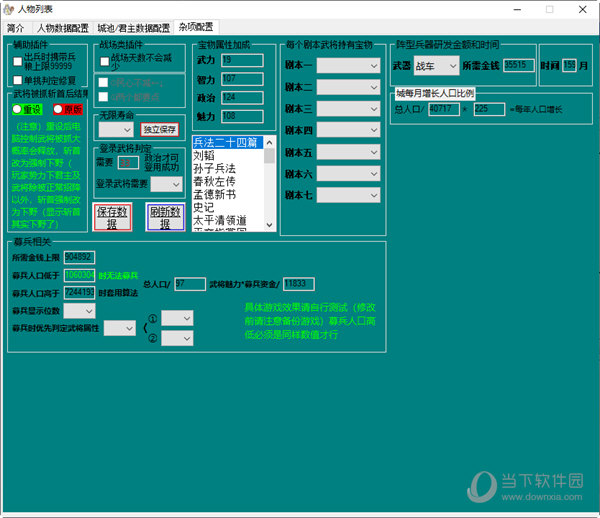The width and height of the screenshot is (600, 518).
Task: Click the 募兵人口高于 field
Action: [79, 292]
